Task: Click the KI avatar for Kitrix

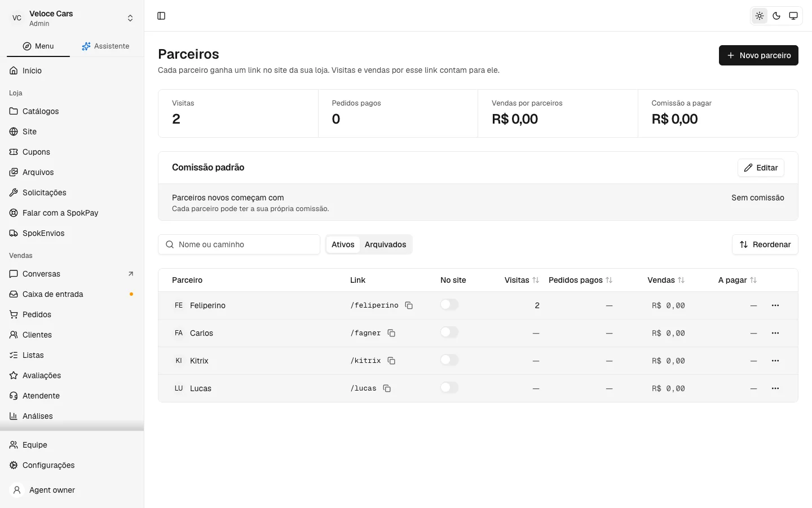Action: pos(179,361)
